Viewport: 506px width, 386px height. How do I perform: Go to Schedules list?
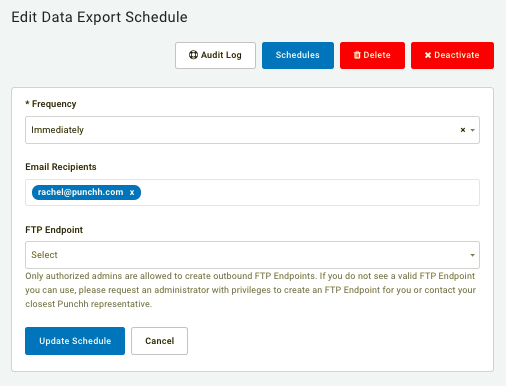pos(298,55)
